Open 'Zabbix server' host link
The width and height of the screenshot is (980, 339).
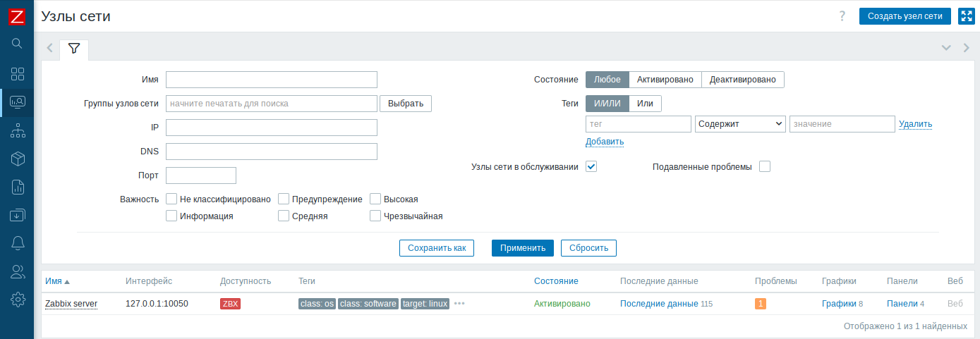(x=71, y=304)
